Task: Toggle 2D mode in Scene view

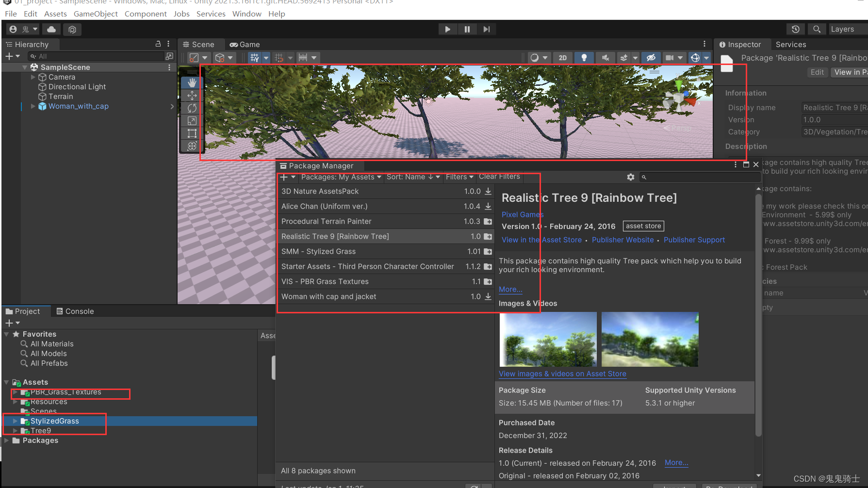Action: click(563, 58)
